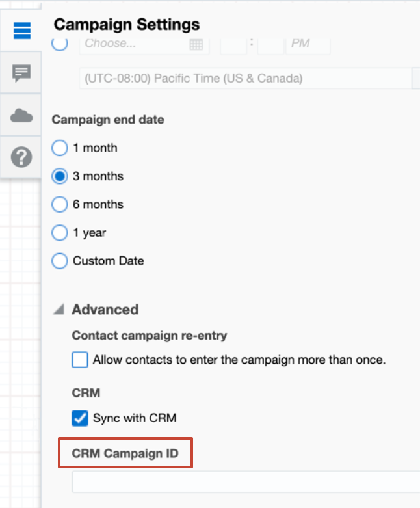The image size is (420, 508).
Task: Select the 1 month end date
Action: coord(60,148)
